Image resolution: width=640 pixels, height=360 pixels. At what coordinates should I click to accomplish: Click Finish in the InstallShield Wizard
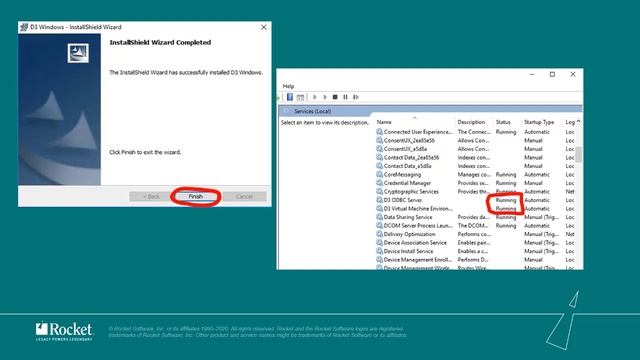196,196
